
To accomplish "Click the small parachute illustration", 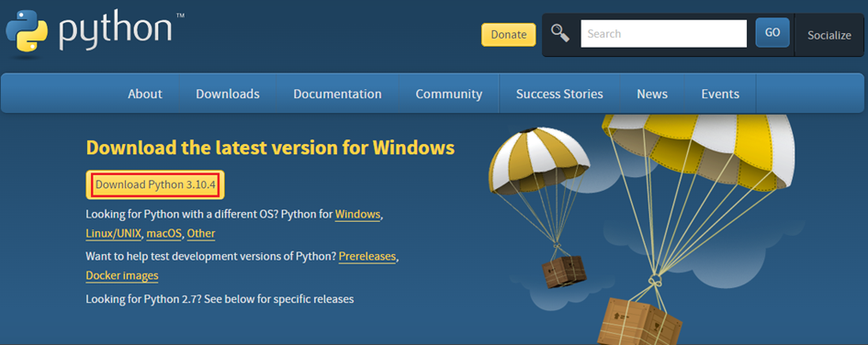I will [540, 161].
